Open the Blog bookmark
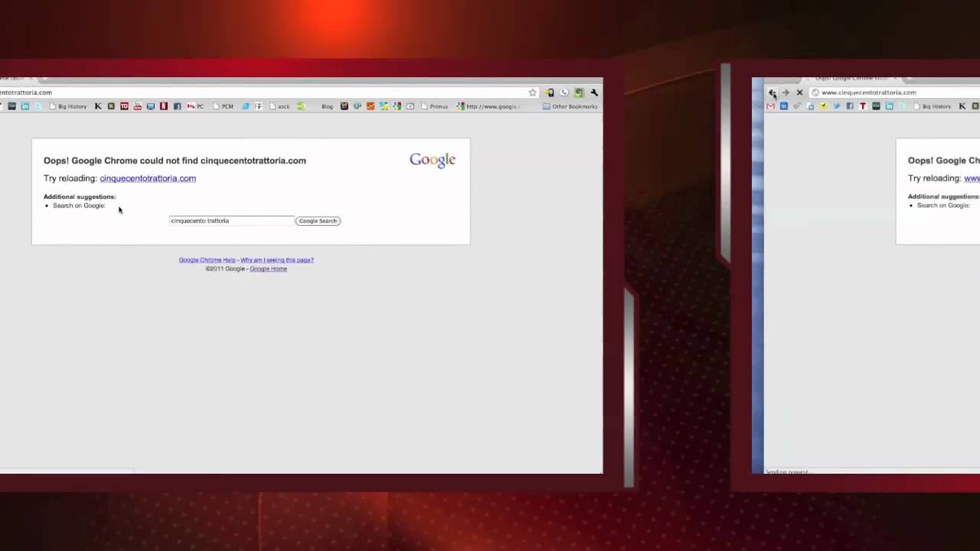980x551 pixels. pos(327,106)
